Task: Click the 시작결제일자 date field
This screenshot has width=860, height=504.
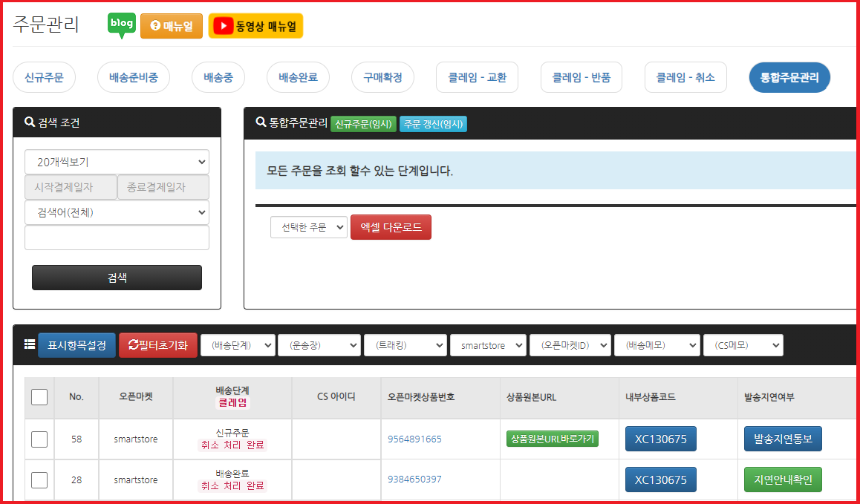Action: pos(71,187)
